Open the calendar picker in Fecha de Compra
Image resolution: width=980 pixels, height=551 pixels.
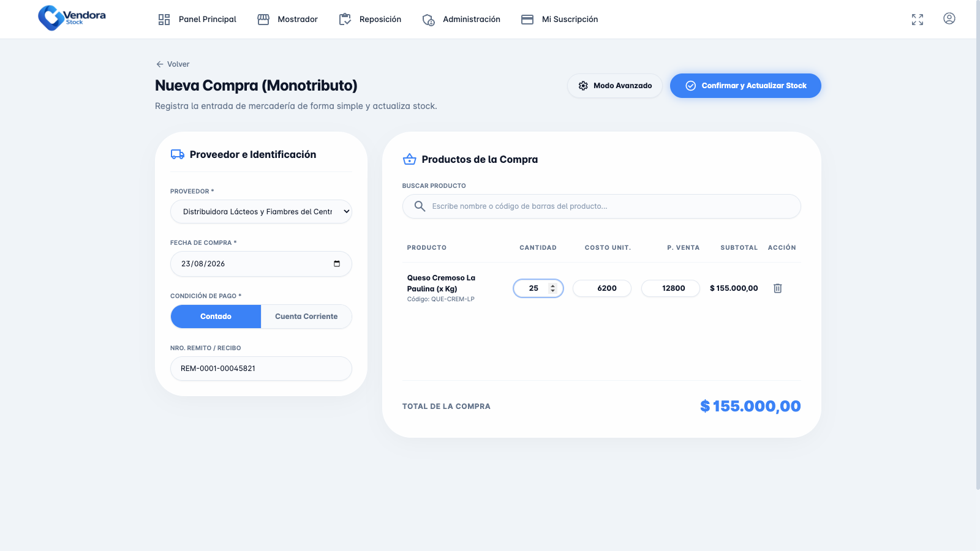(x=337, y=264)
